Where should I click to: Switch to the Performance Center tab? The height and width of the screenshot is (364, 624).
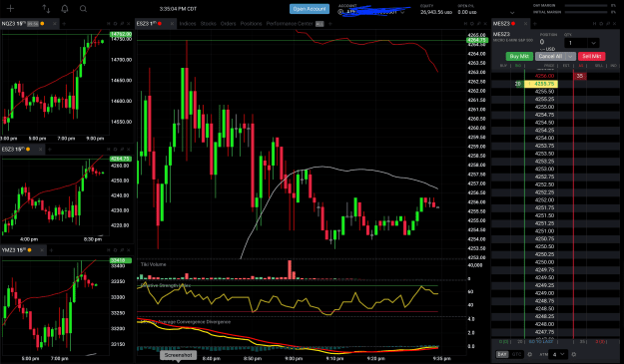[290, 24]
